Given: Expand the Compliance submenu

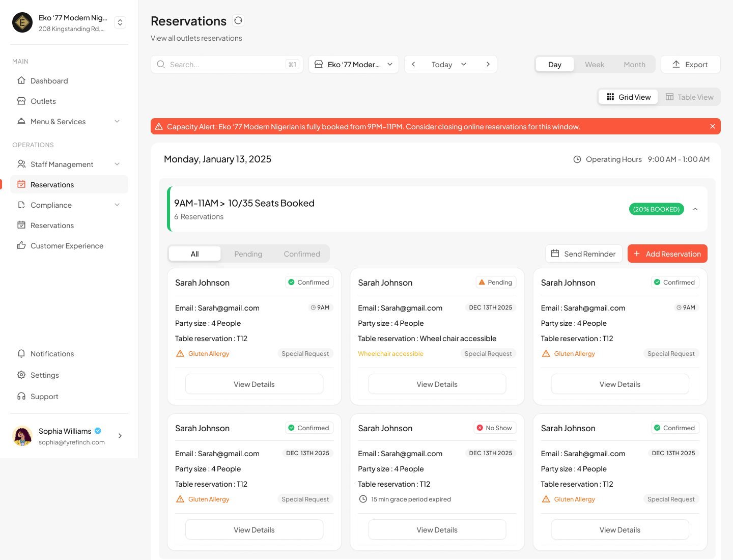Looking at the screenshot, I should click(117, 205).
